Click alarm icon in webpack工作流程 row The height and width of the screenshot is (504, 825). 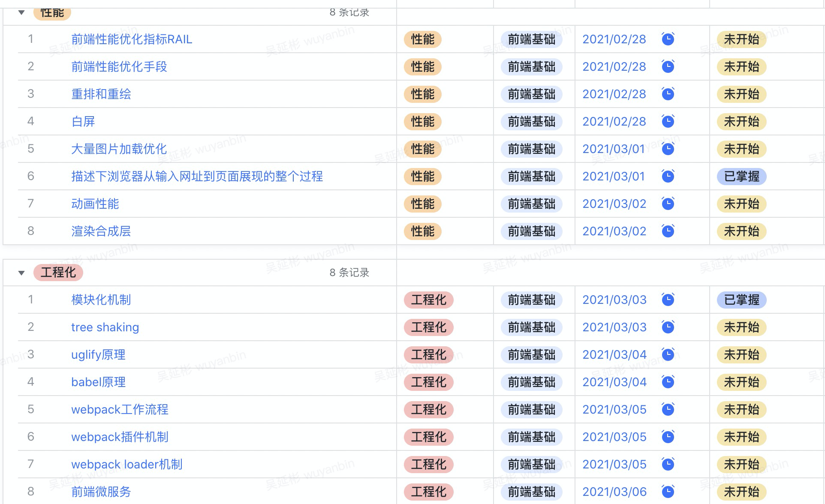668,409
